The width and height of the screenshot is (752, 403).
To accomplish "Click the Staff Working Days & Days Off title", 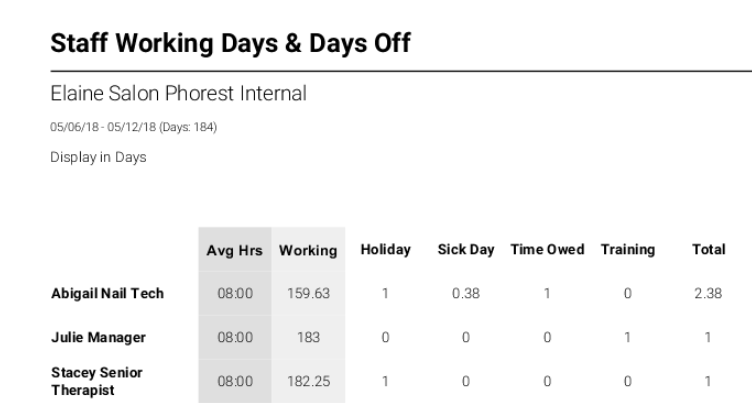I will pos(230,43).
